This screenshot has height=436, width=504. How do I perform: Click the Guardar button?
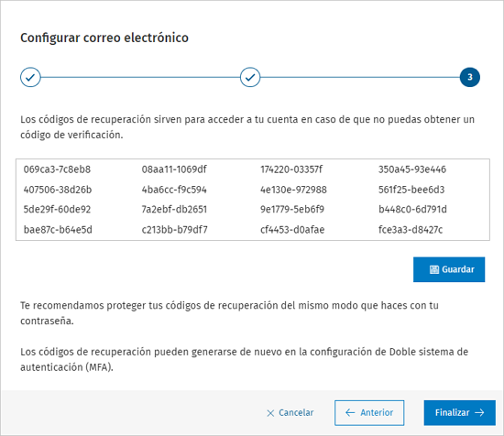(x=449, y=269)
